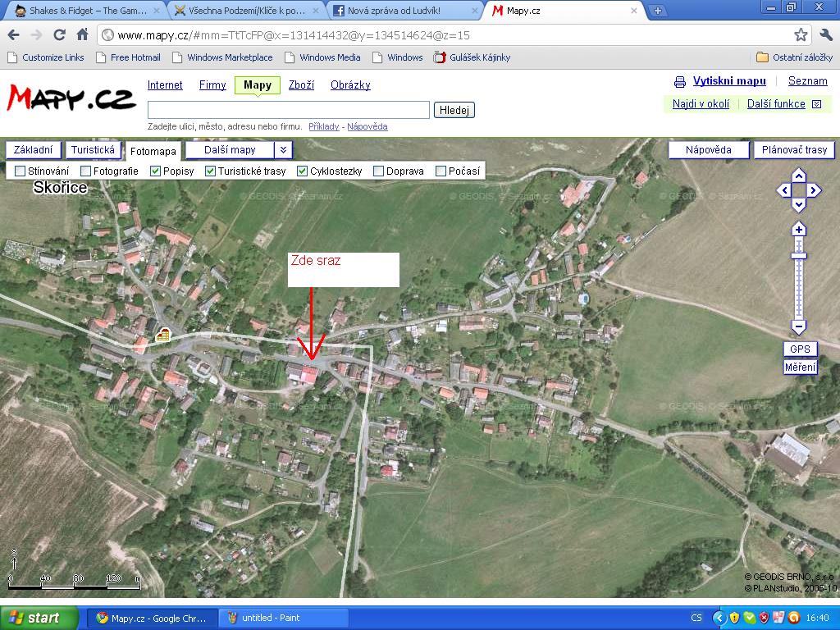Pan the map up with arrow
Viewport: 840px width, 630px height.
click(x=799, y=176)
